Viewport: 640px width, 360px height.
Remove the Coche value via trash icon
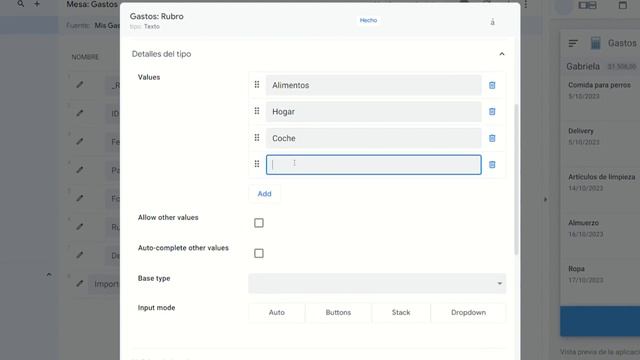click(x=492, y=138)
